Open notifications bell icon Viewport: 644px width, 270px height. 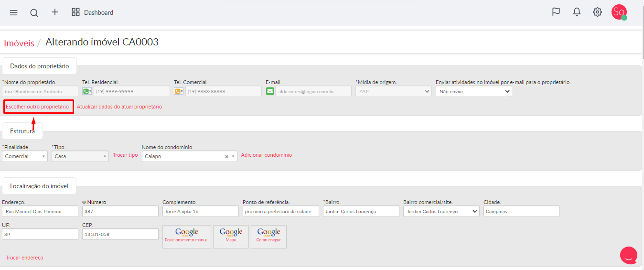pyautogui.click(x=577, y=12)
